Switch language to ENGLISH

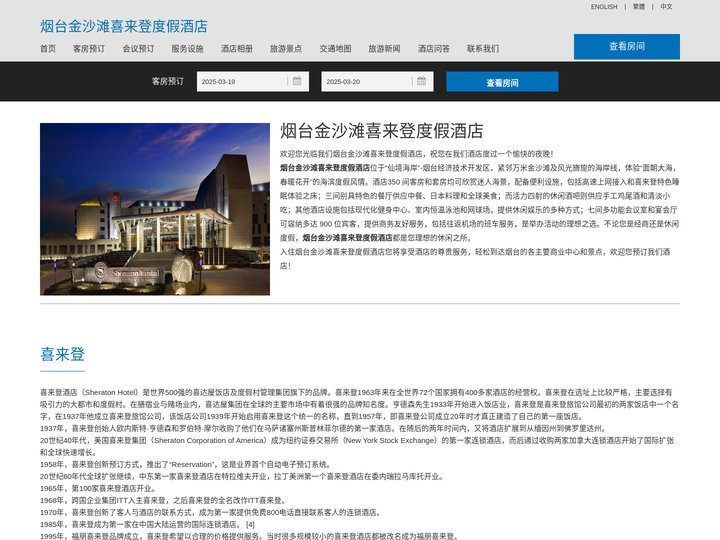pyautogui.click(x=604, y=6)
